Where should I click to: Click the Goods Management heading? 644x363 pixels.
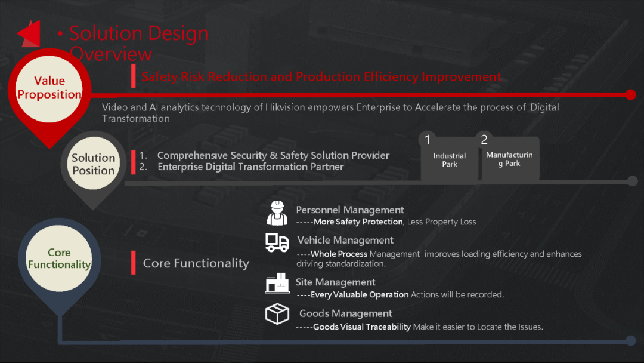click(x=345, y=313)
